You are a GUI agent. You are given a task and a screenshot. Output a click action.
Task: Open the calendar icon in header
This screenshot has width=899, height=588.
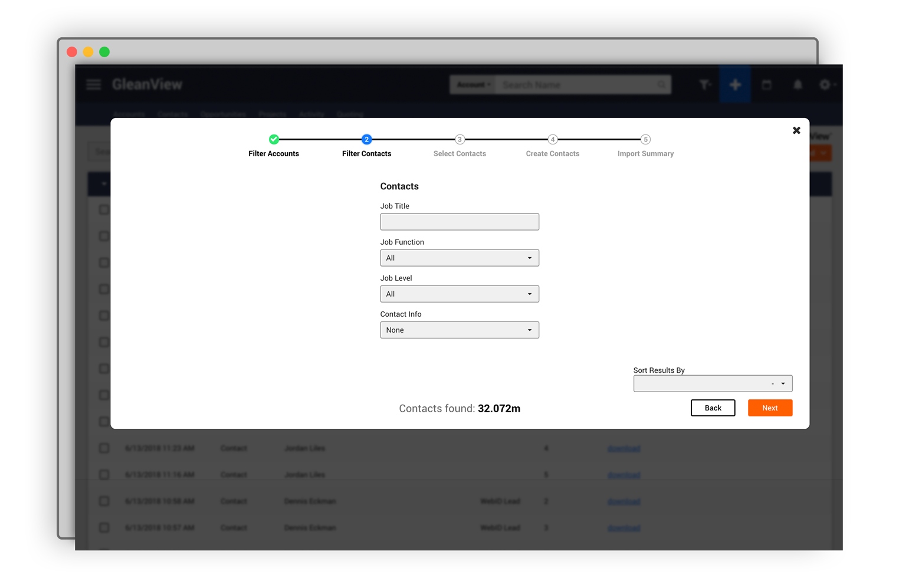click(767, 85)
